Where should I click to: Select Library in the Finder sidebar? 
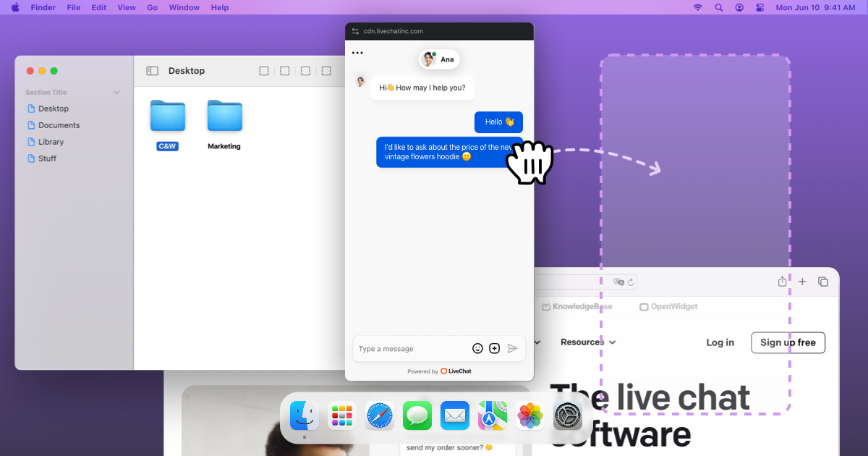click(x=51, y=142)
